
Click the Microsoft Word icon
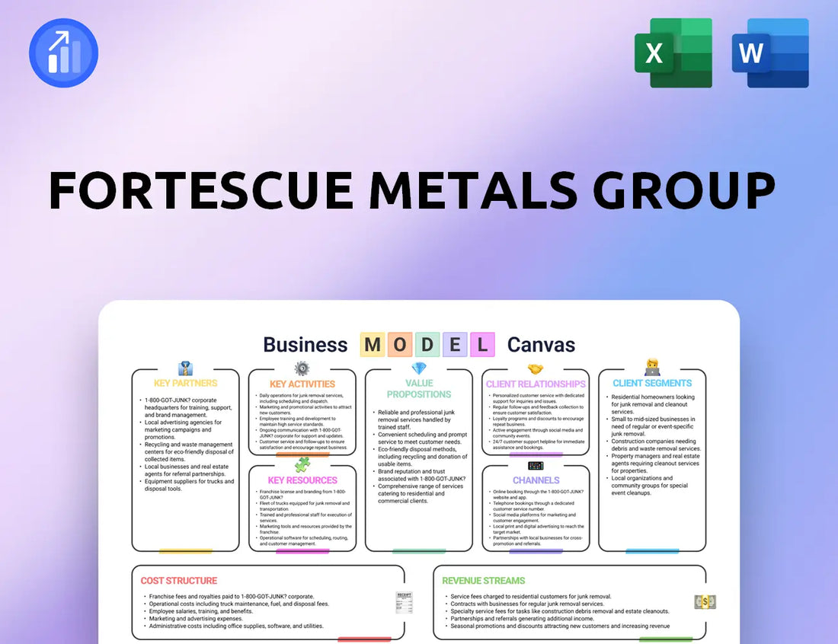tap(770, 53)
